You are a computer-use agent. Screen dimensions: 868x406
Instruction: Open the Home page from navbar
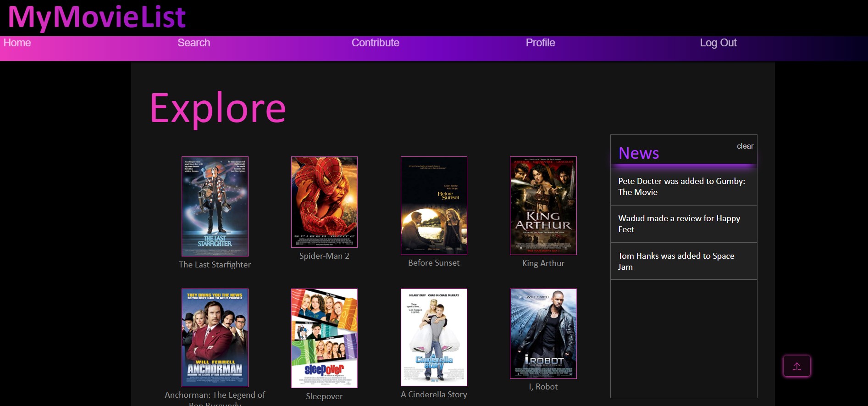17,43
